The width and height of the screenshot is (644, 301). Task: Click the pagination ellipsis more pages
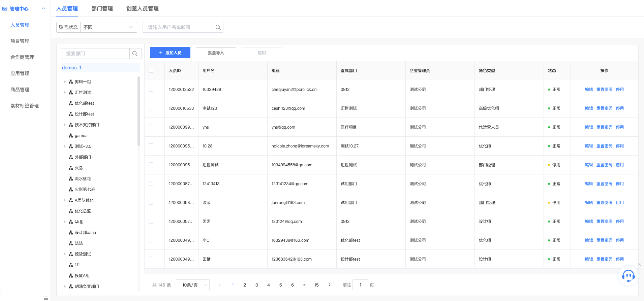tap(304, 285)
